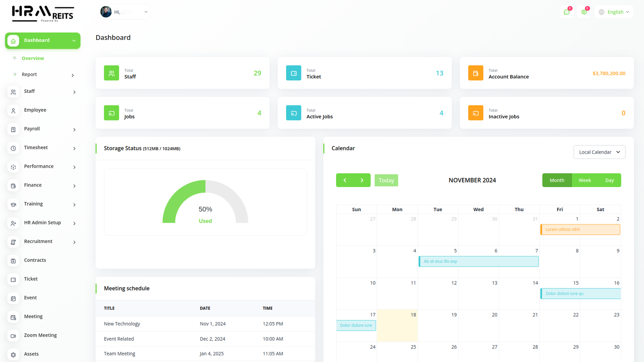This screenshot has height=362, width=644.
Task: Select the Assets gear icon
Action: [13, 355]
